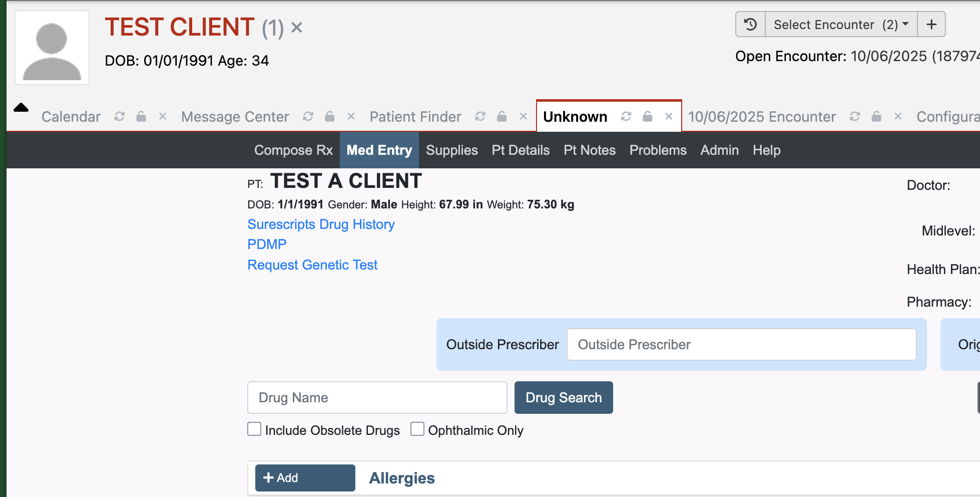Click the encounter history clock icon
Image resolution: width=980 pixels, height=497 pixels.
coord(750,24)
